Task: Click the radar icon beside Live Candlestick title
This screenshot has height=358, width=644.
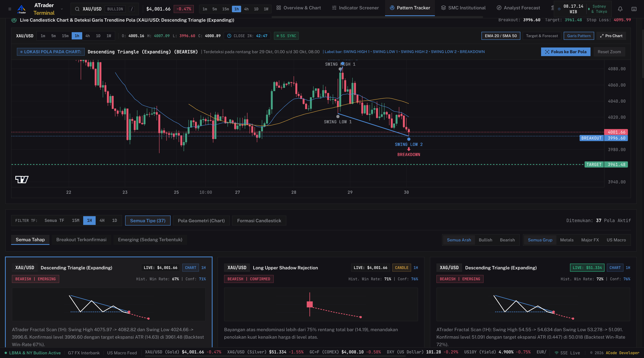Action: (14, 20)
